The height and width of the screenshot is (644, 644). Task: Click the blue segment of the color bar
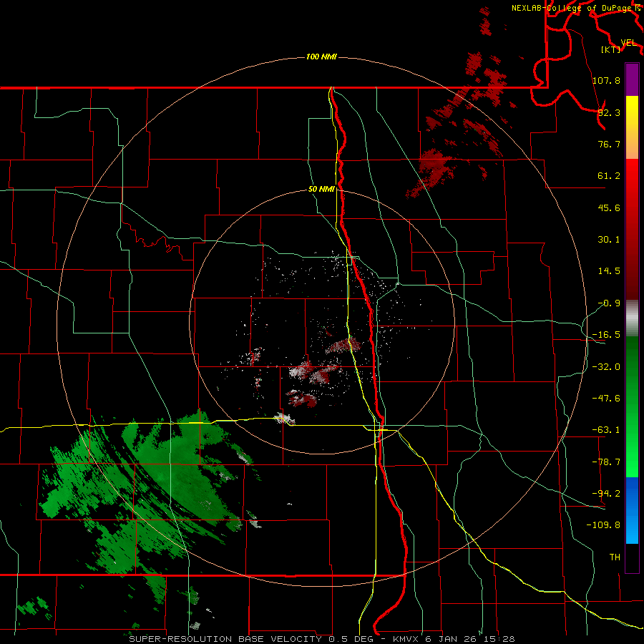pos(632,510)
